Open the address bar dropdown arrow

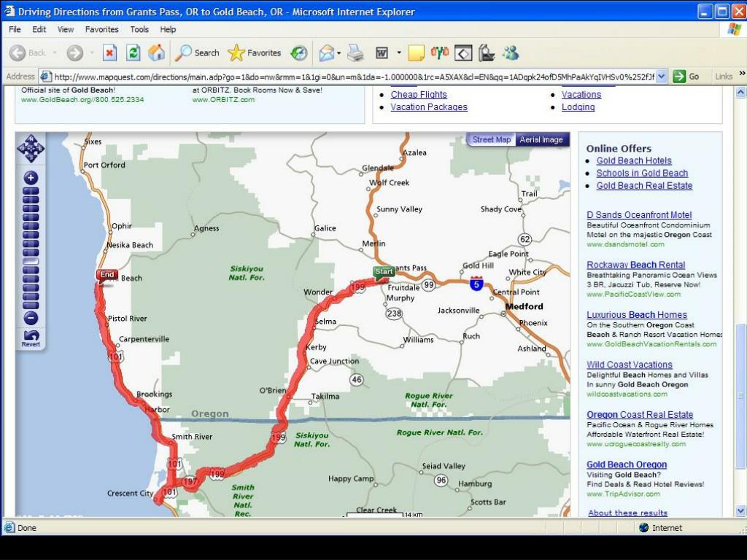(661, 76)
